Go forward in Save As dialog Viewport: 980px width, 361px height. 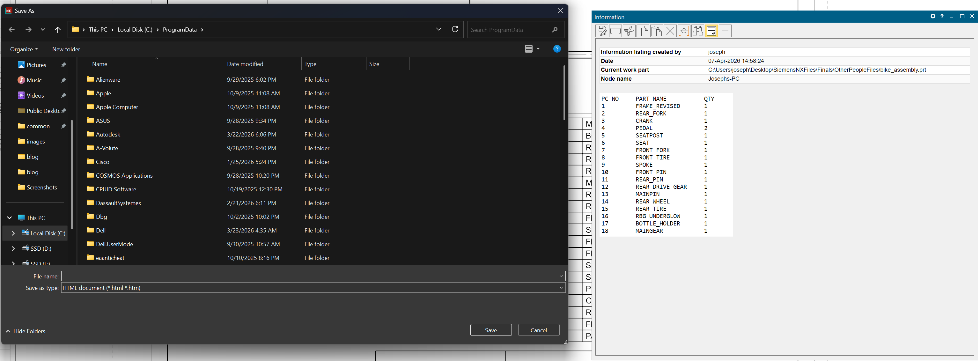click(x=28, y=30)
